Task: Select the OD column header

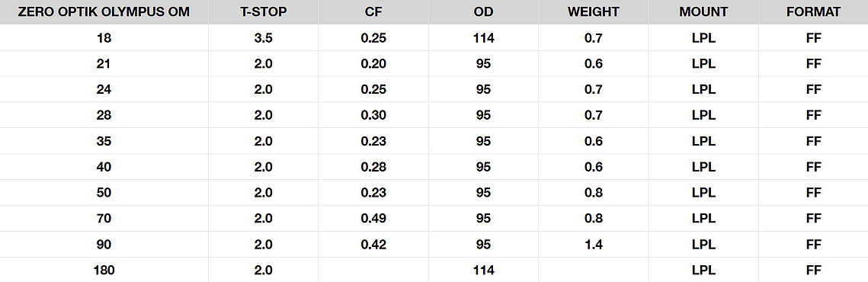Action: tap(483, 12)
